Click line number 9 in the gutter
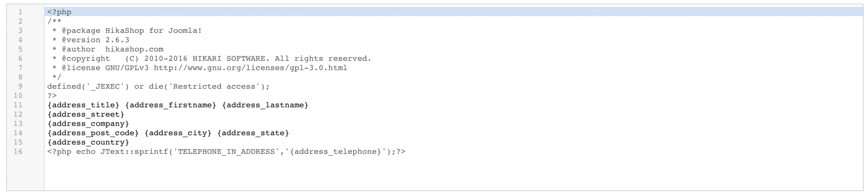 click(x=20, y=87)
